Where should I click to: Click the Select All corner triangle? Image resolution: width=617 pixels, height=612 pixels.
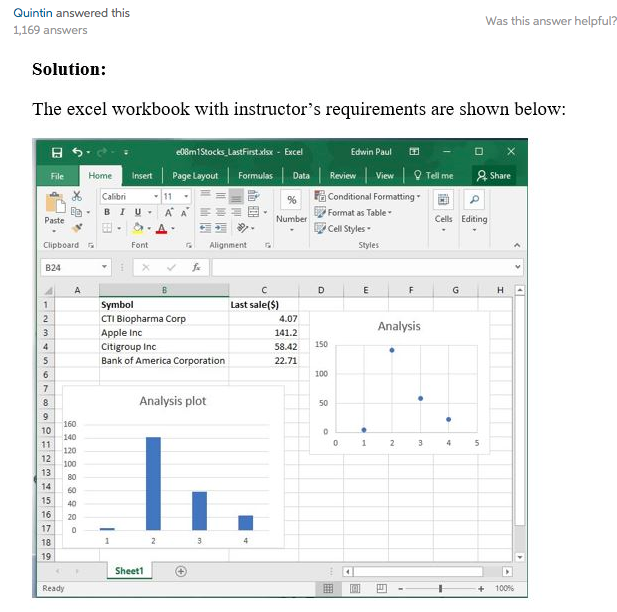(x=48, y=290)
